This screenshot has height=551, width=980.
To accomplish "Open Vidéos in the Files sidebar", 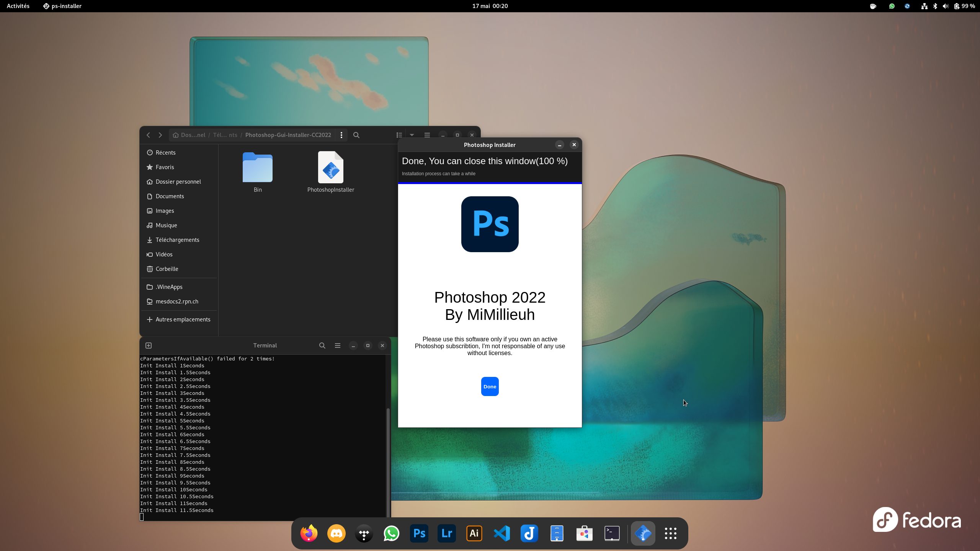I will click(x=179, y=254).
